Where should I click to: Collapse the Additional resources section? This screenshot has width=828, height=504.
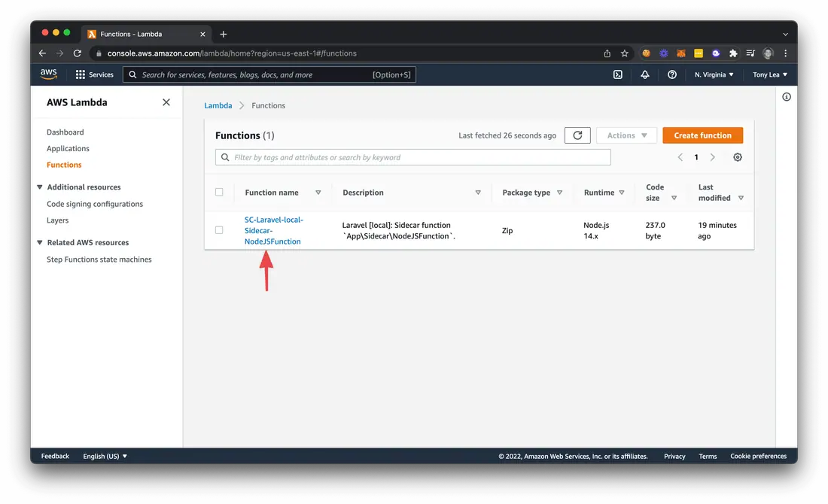coord(40,187)
